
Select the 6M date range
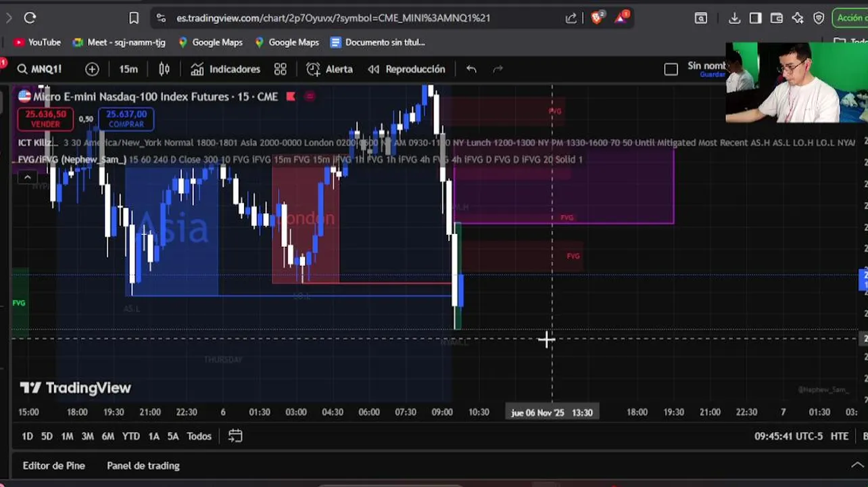click(x=107, y=436)
